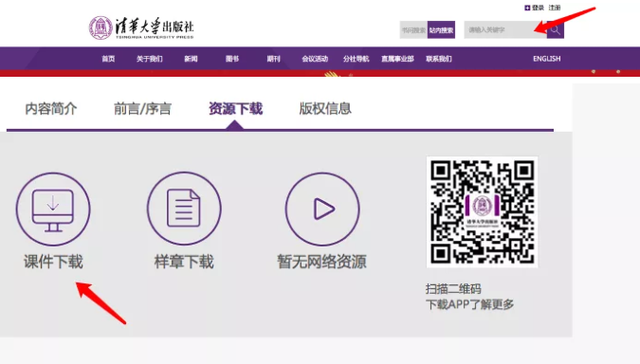Screen dimensions: 640x364
Task: Click the 样章下载 document icon
Action: pos(184,209)
